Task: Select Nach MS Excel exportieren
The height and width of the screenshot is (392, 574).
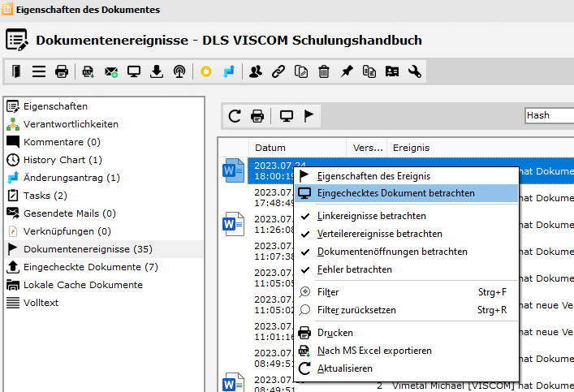Action: point(406,351)
